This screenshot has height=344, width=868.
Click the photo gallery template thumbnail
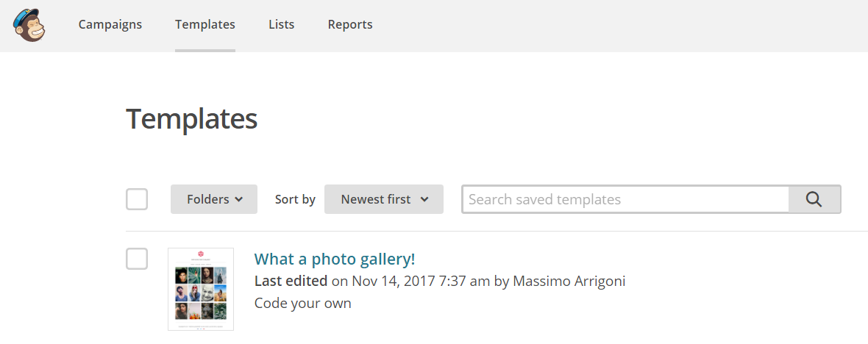pyautogui.click(x=201, y=290)
